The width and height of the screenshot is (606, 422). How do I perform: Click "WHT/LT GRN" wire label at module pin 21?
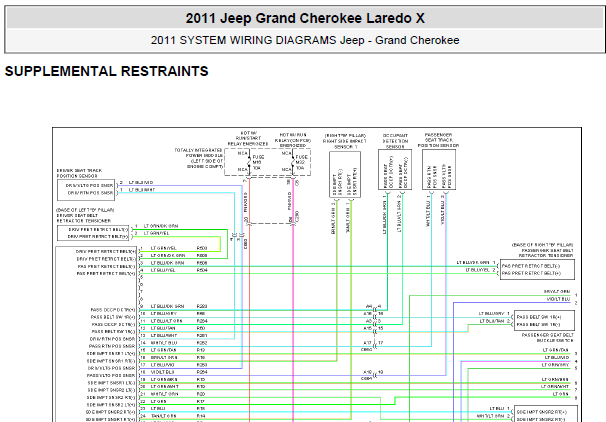(x=164, y=394)
